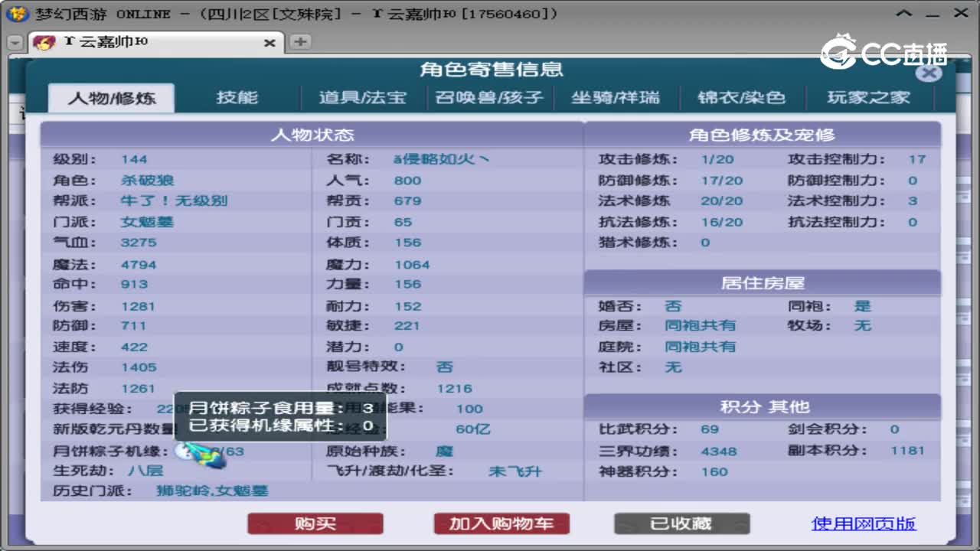Click the 角色修炼及宠修 section header
Screen dimensions: 980x551
click(763, 135)
